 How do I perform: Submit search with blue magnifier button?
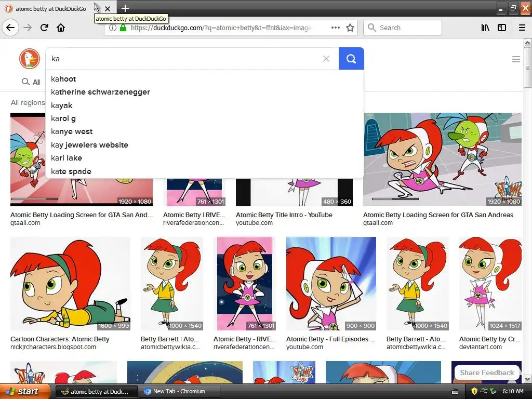click(x=351, y=59)
